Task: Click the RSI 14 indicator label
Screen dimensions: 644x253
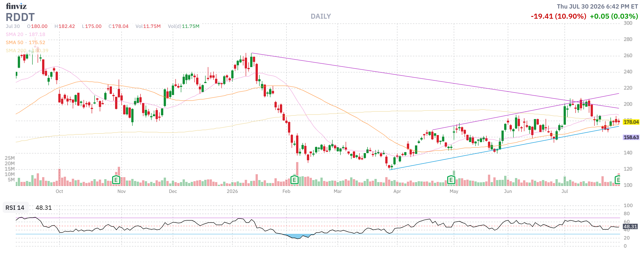Action: [15, 208]
